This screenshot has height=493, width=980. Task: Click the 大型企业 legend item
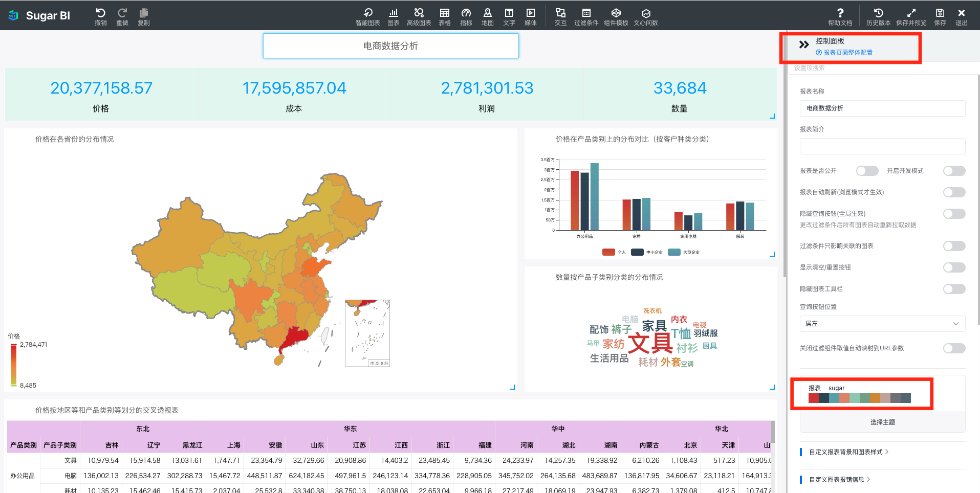tap(684, 252)
